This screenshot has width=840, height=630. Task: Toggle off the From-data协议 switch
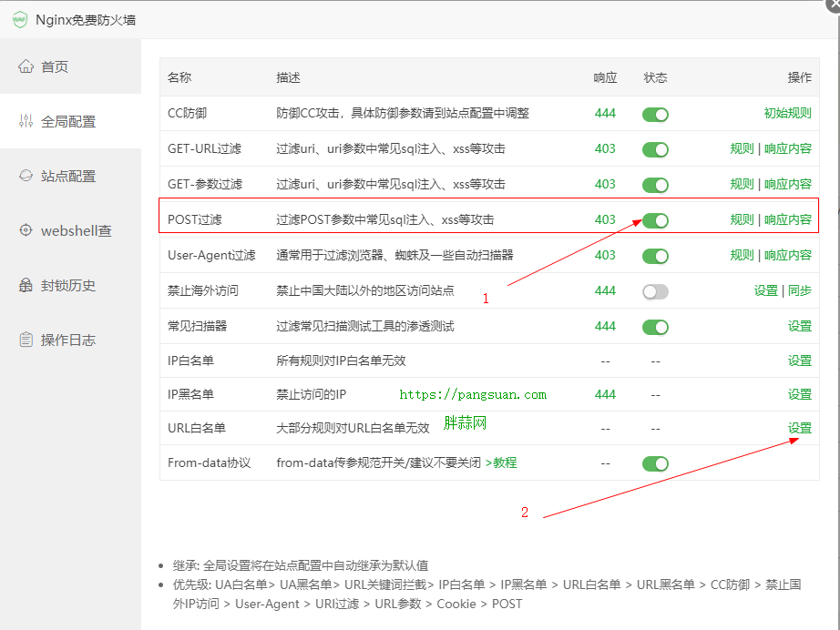coord(655,463)
